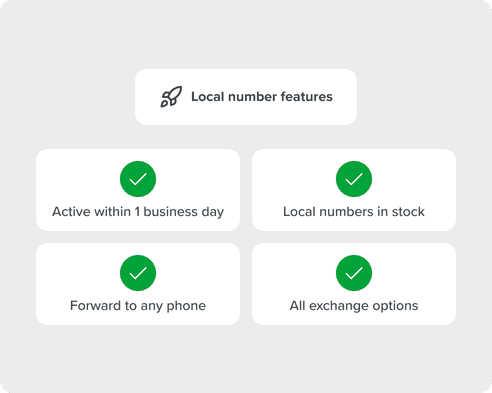The width and height of the screenshot is (492, 393).
Task: Select the Active within 1 business day feature card
Action: coord(138,190)
